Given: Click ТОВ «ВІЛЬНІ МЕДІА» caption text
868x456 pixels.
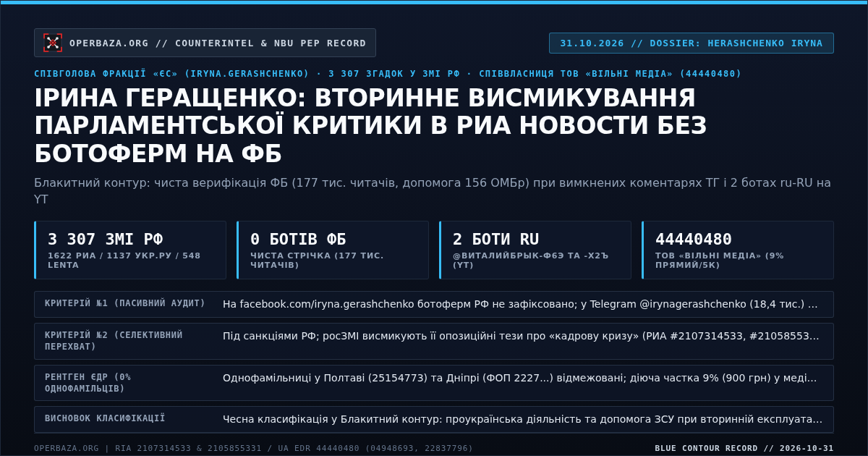Looking at the screenshot, I should click(720, 260).
